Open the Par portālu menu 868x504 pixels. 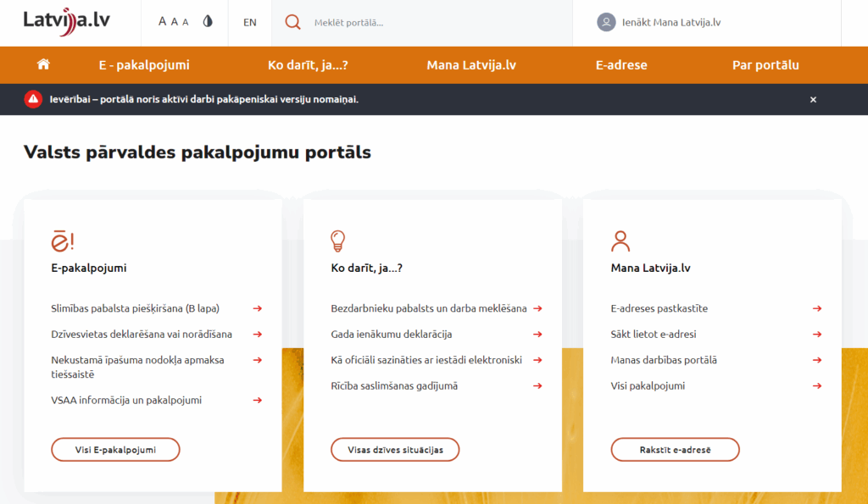765,64
